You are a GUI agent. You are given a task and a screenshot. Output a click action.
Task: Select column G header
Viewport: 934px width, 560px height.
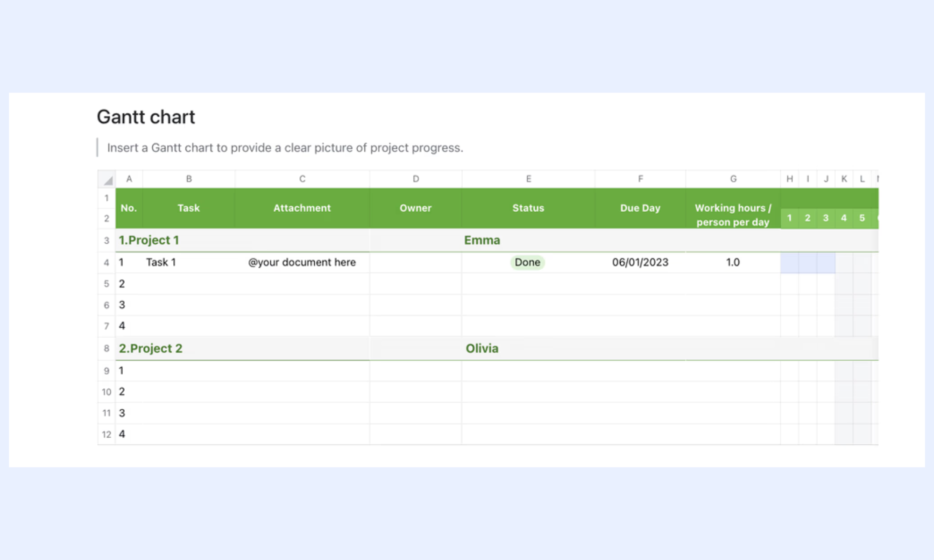point(733,179)
